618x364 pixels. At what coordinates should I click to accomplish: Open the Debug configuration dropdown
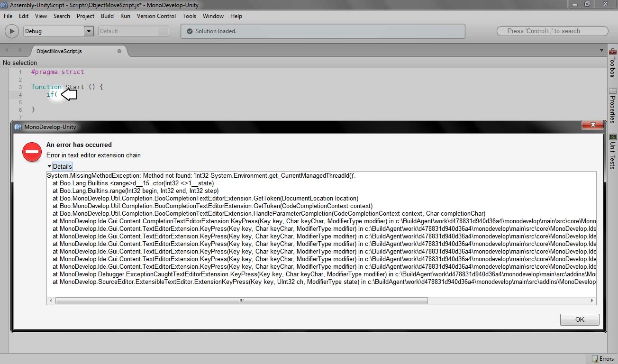(x=89, y=31)
